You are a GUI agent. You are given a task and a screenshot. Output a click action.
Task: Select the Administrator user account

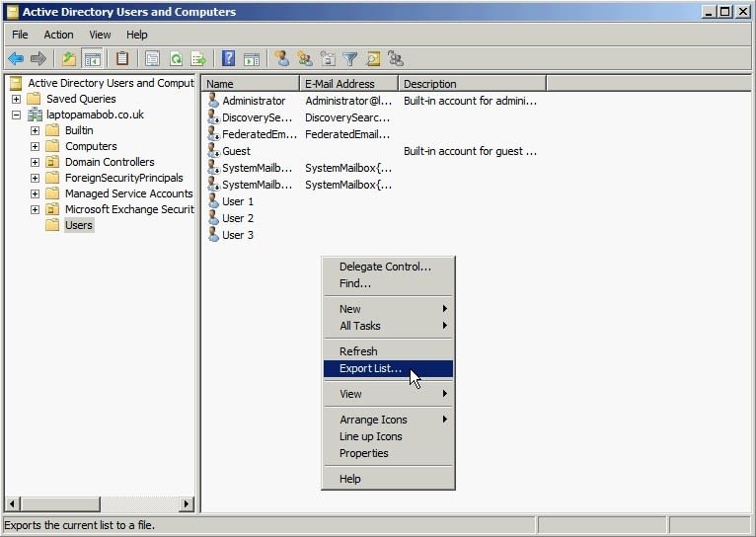(x=253, y=101)
